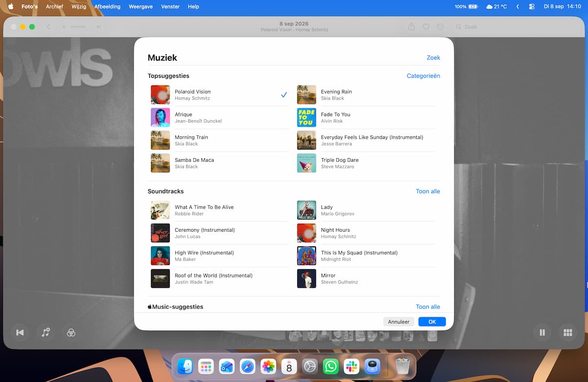This screenshot has width=588, height=382.
Task: Select the Triple Dog Dare album thumbnail
Action: click(x=306, y=163)
